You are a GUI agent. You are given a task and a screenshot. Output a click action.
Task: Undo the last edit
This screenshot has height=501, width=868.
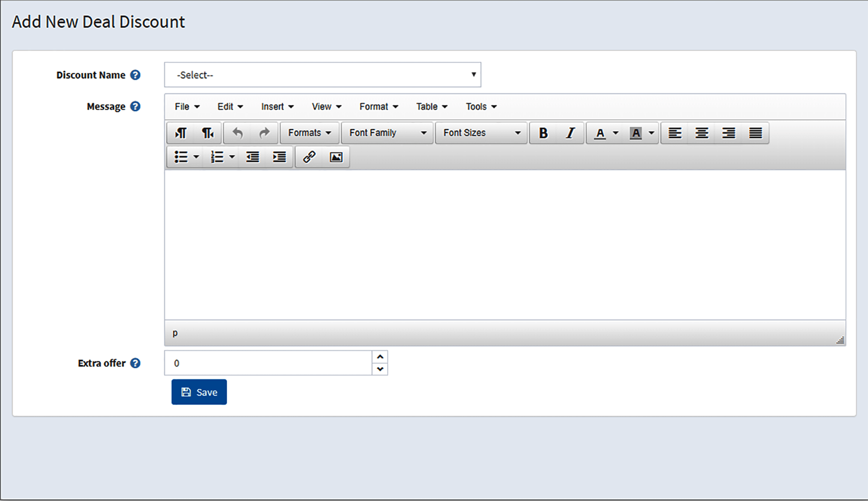pos(237,133)
